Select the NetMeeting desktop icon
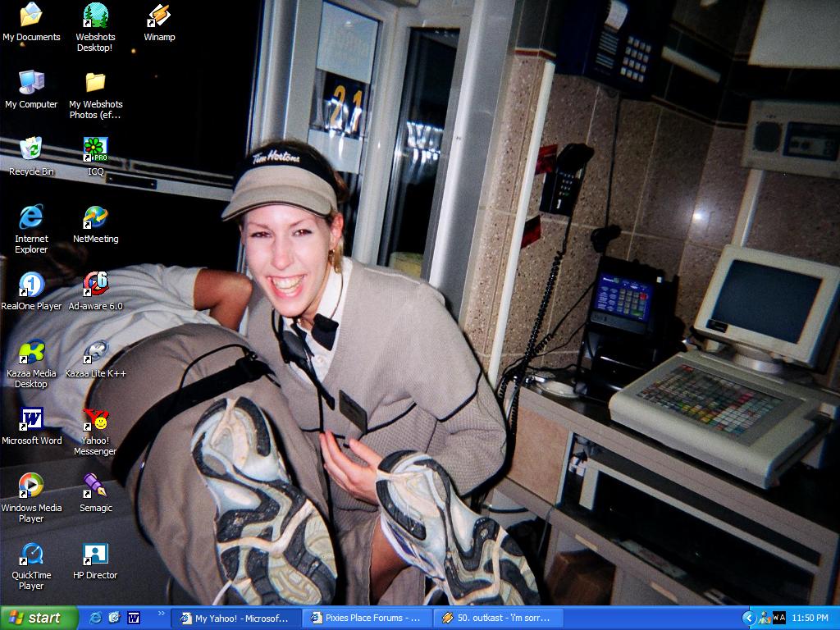This screenshot has height=630, width=840. click(x=95, y=217)
